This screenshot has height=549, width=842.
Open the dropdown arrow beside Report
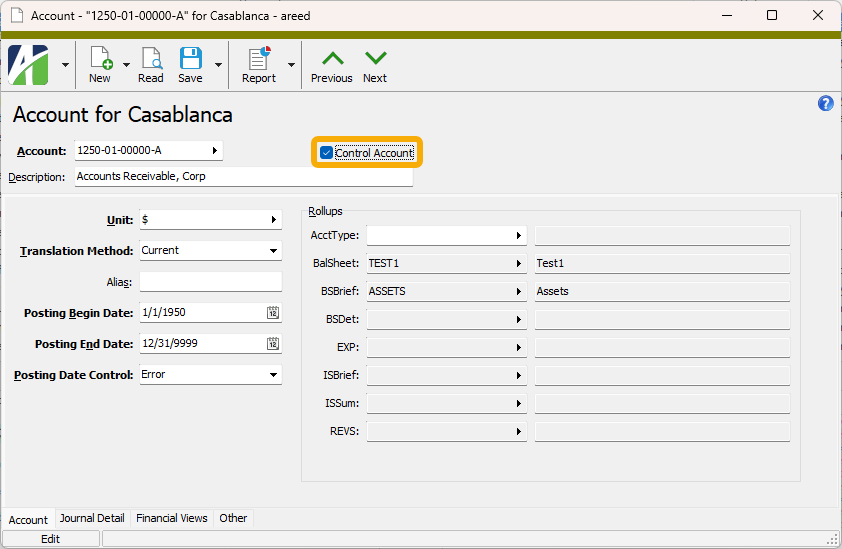click(x=292, y=65)
